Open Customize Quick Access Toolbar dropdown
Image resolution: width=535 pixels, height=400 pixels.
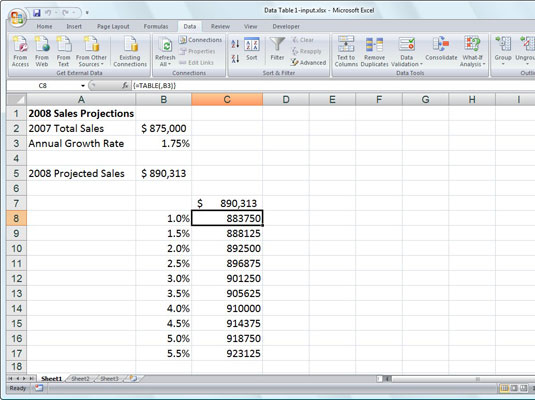(x=87, y=13)
